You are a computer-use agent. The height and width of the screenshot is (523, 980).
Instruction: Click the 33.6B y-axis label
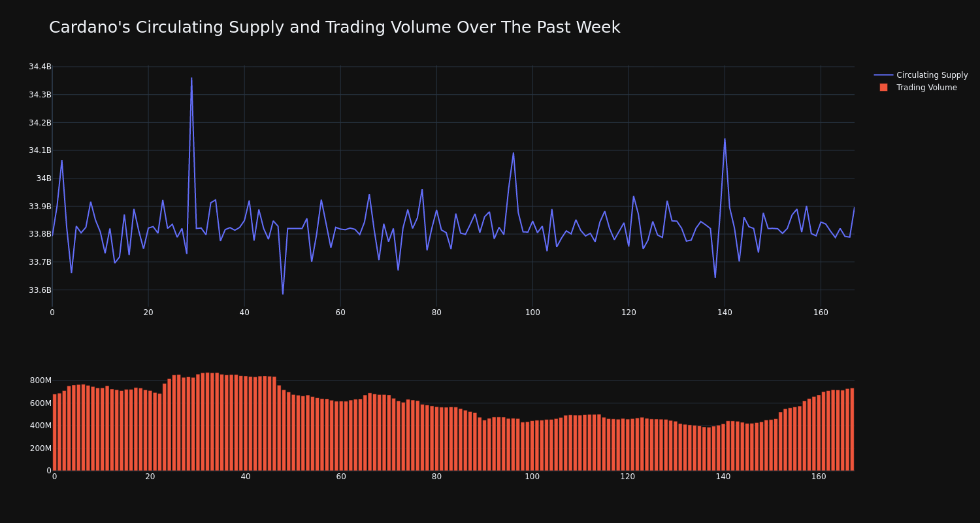click(40, 290)
